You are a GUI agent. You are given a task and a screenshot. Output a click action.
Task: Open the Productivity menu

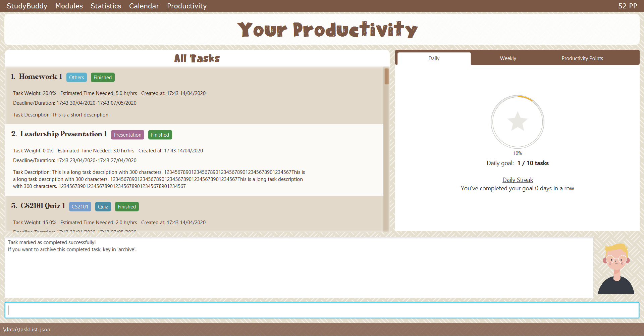coord(187,6)
